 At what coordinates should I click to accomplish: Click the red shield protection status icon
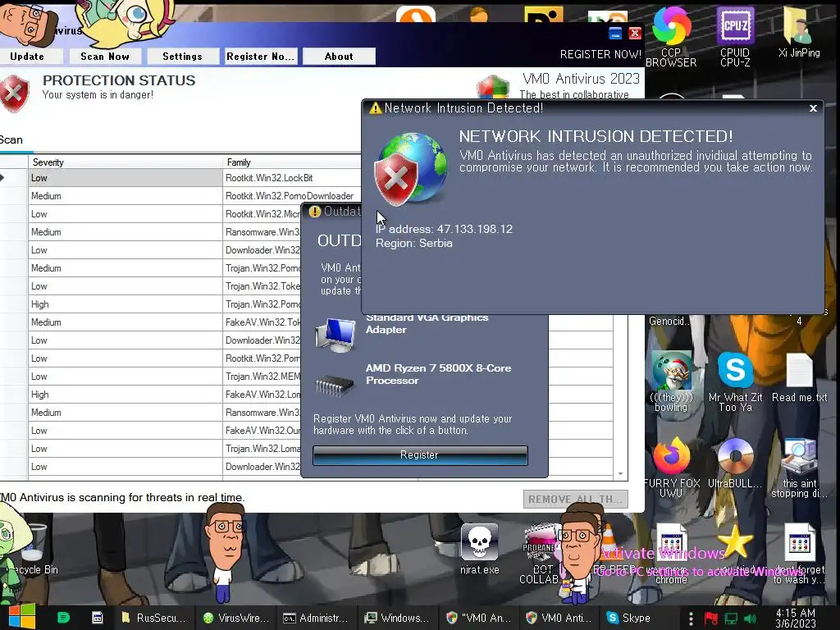pyautogui.click(x=15, y=94)
